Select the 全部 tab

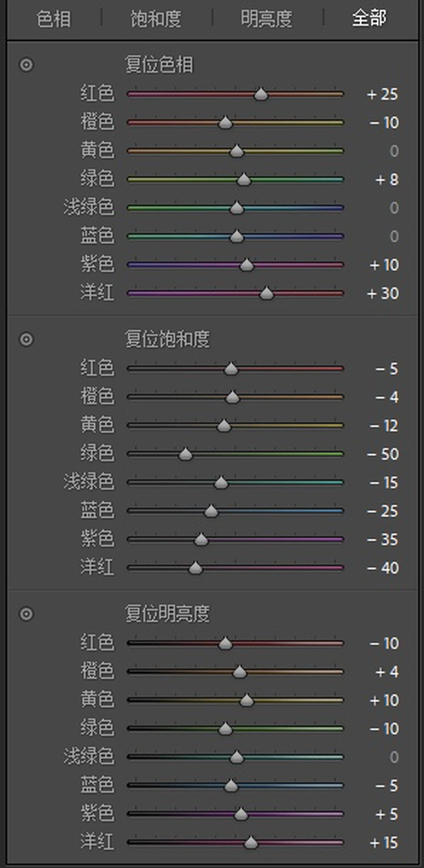[x=369, y=18]
